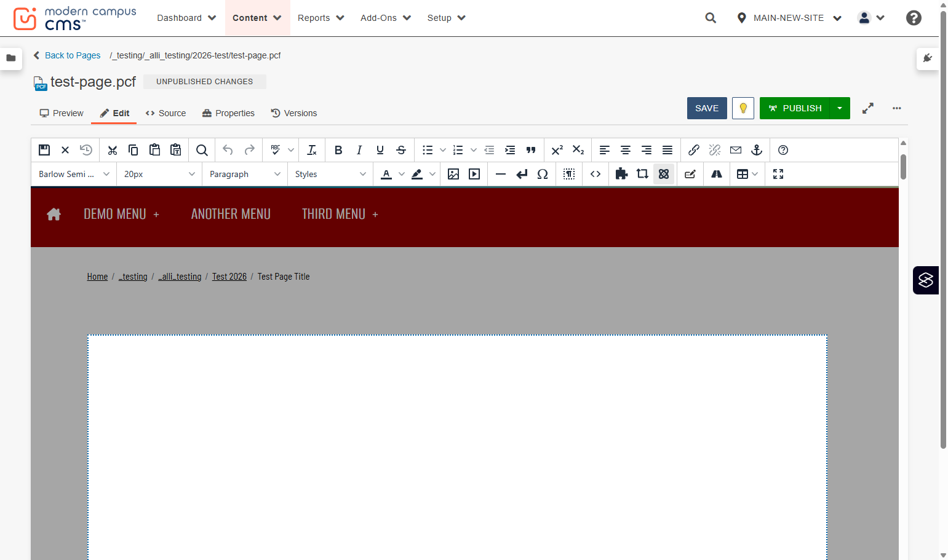Click the blue SAVE button

click(707, 108)
